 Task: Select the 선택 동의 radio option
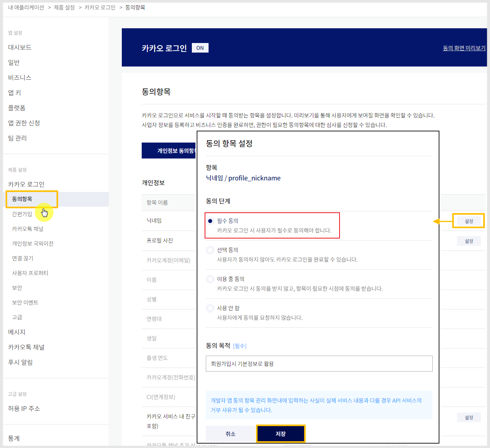pyautogui.click(x=210, y=250)
